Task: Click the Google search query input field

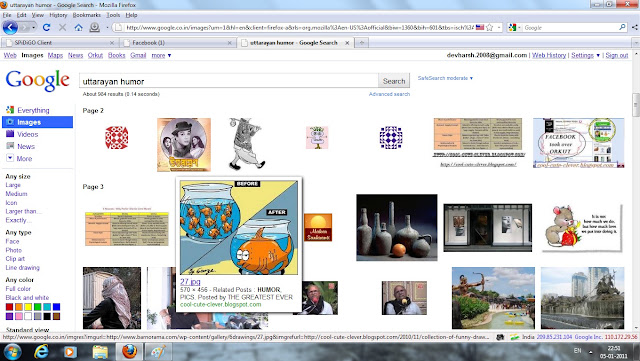Action: pyautogui.click(x=229, y=81)
